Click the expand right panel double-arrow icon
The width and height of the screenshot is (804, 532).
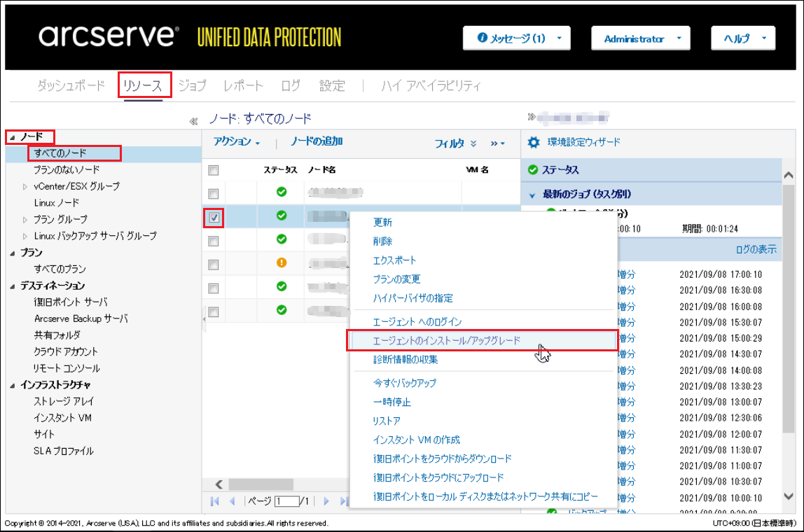531,117
